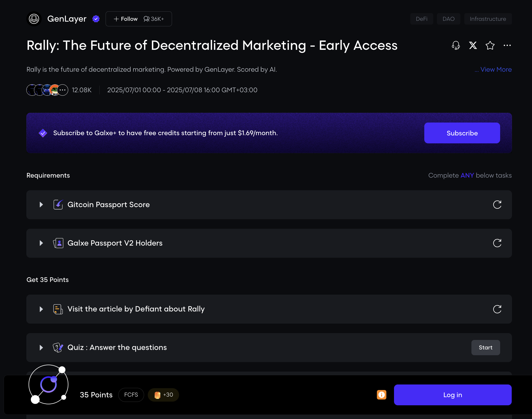Click the +30 reward badge
532x419 pixels.
point(163,395)
